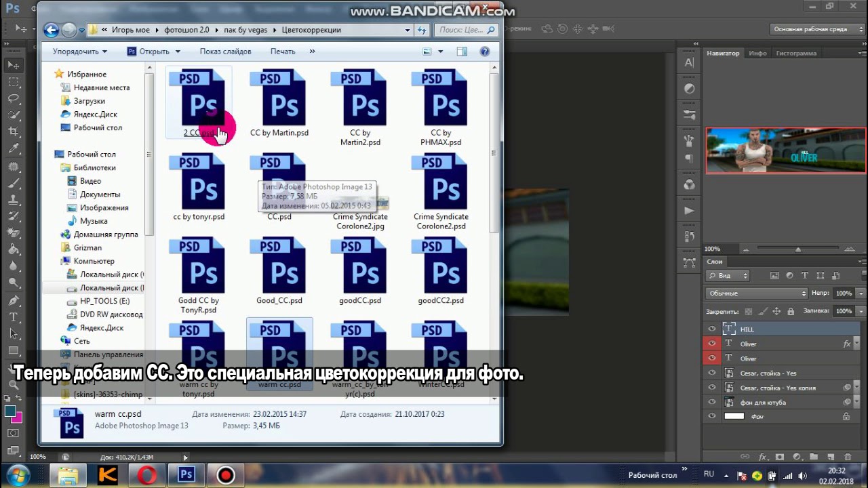Click the Explorer back navigation button
868x488 pixels.
point(51,30)
